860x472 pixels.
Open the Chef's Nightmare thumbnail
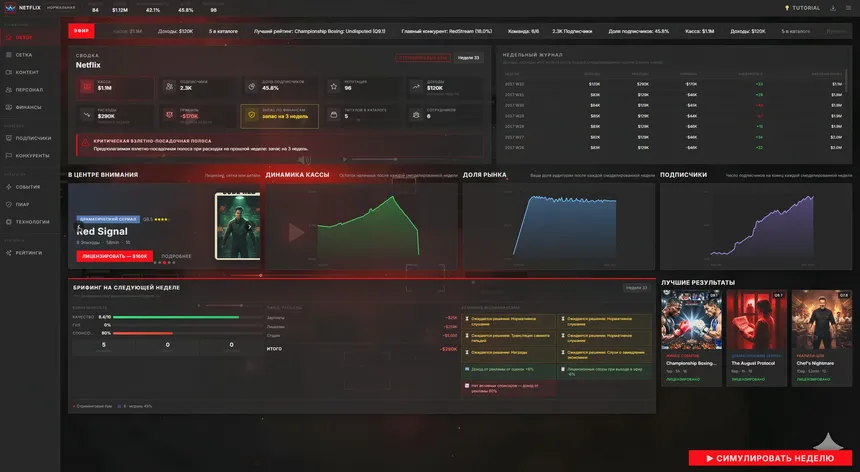click(x=821, y=320)
